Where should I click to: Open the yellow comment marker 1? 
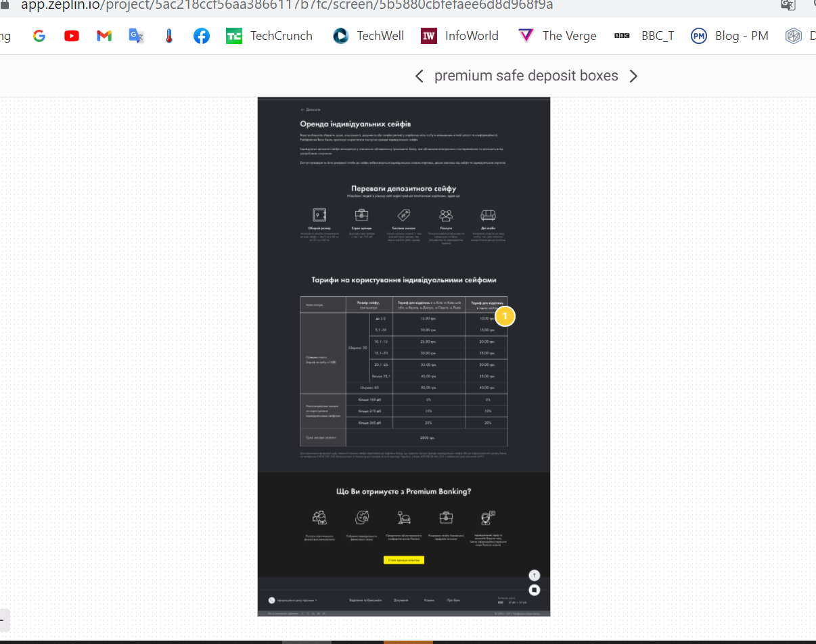505,316
